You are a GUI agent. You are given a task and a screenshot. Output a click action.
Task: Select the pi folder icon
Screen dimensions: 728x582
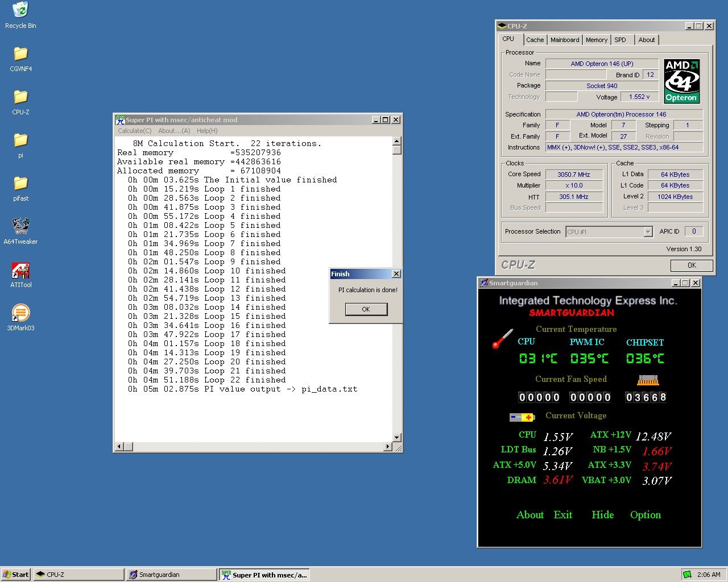[x=20, y=140]
